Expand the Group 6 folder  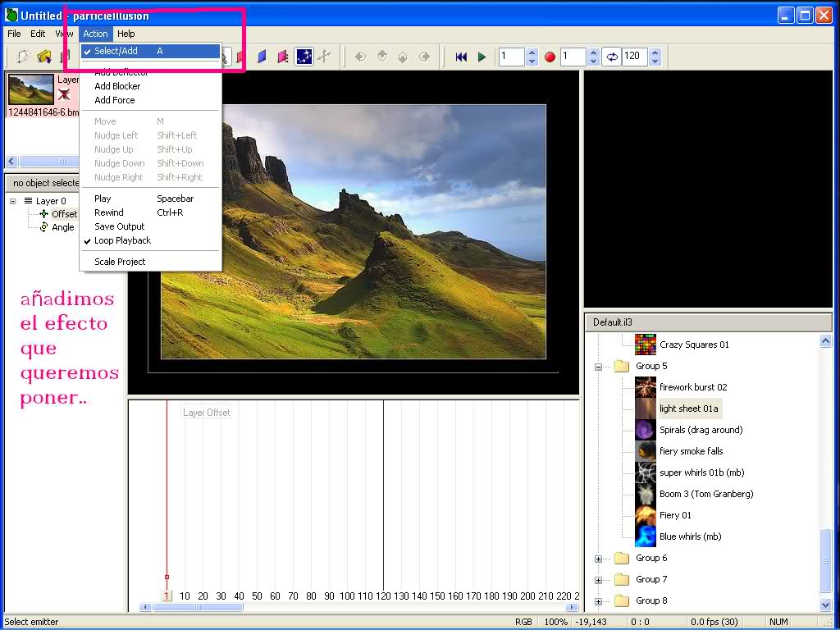[x=598, y=559]
